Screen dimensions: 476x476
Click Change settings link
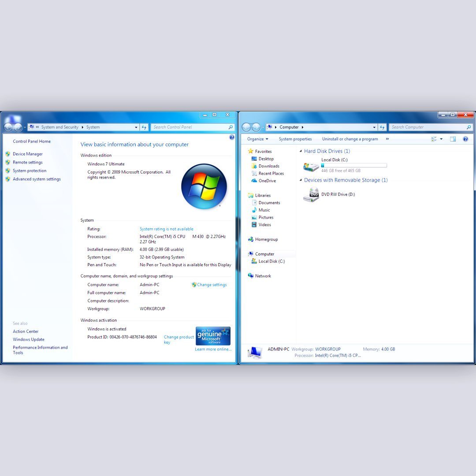click(x=212, y=285)
